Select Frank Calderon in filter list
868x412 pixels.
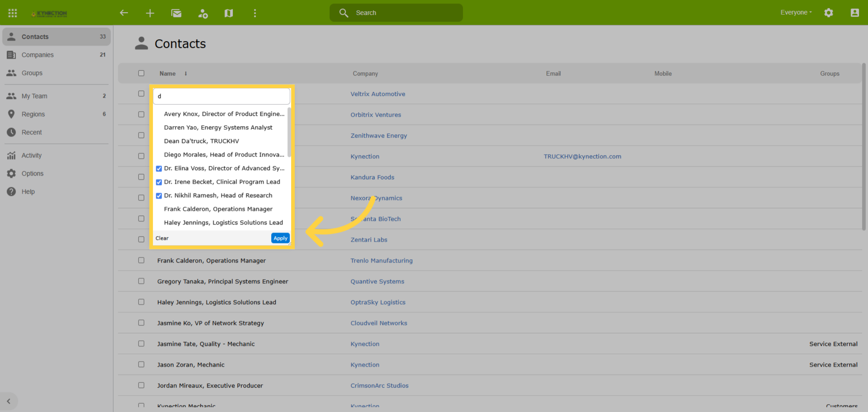[218, 209]
